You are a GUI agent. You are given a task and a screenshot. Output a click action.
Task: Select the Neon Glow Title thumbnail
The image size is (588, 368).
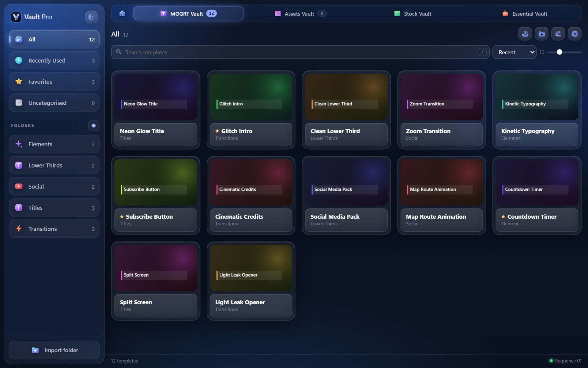tap(156, 97)
